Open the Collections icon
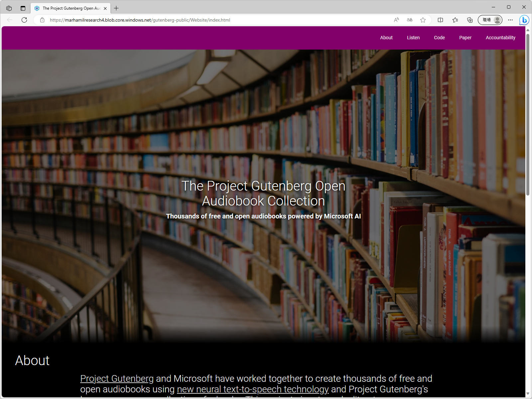The image size is (532, 399). pyautogui.click(x=470, y=20)
